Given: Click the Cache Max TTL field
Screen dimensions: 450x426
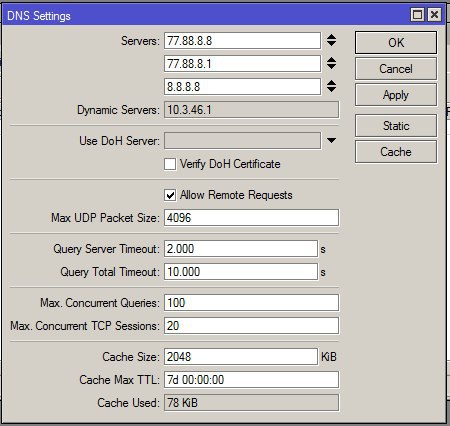Looking at the screenshot, I should click(251, 380).
